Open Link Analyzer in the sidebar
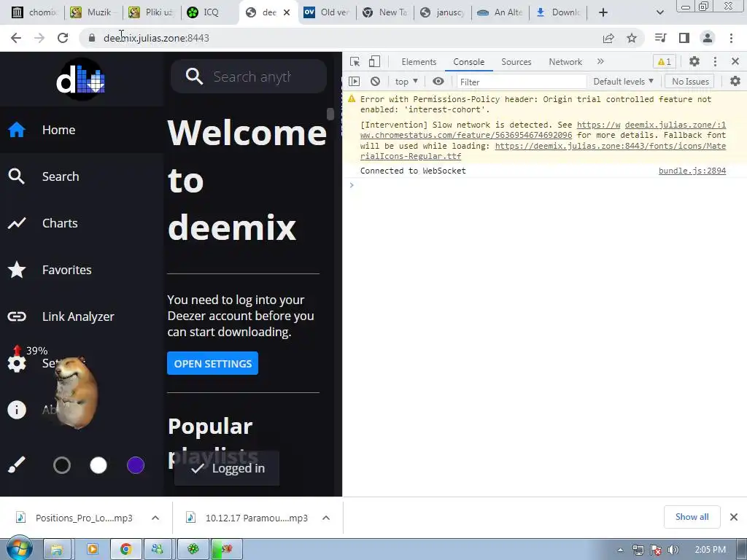Image resolution: width=747 pixels, height=560 pixels. click(x=82, y=316)
